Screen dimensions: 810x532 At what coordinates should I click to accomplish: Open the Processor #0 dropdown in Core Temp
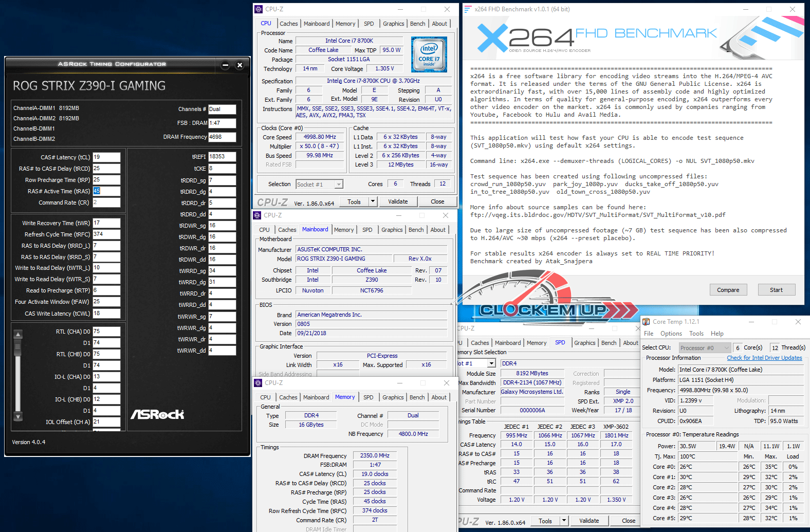726,348
